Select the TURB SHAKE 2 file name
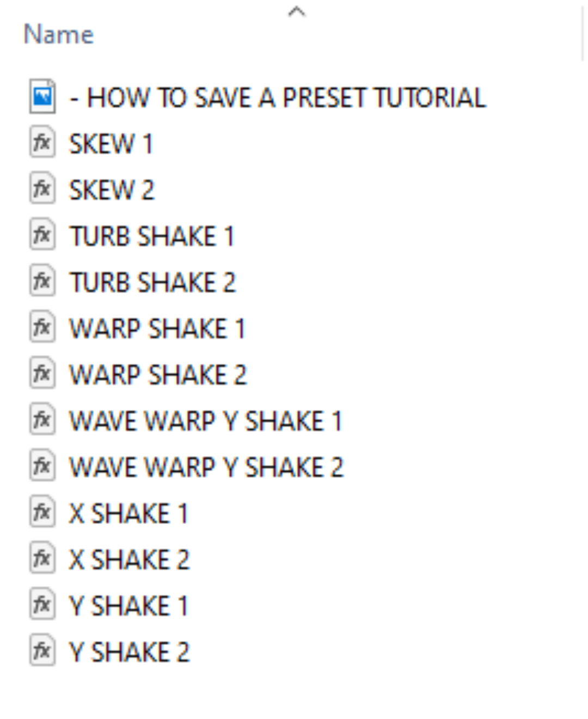This screenshot has width=588, height=719. 152,282
